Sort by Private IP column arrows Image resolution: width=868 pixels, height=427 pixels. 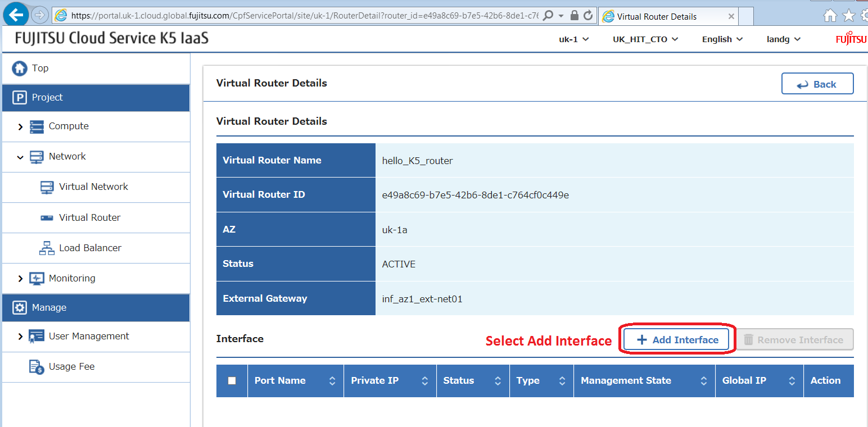424,381
